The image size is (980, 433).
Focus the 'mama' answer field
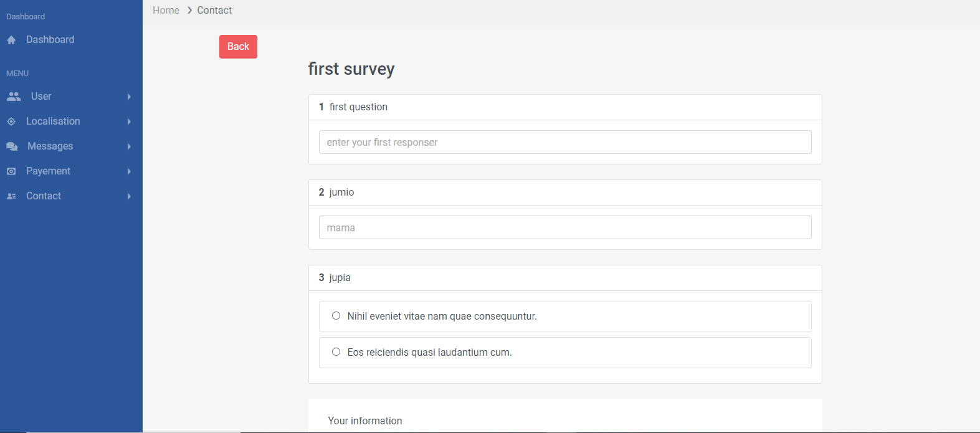[565, 227]
